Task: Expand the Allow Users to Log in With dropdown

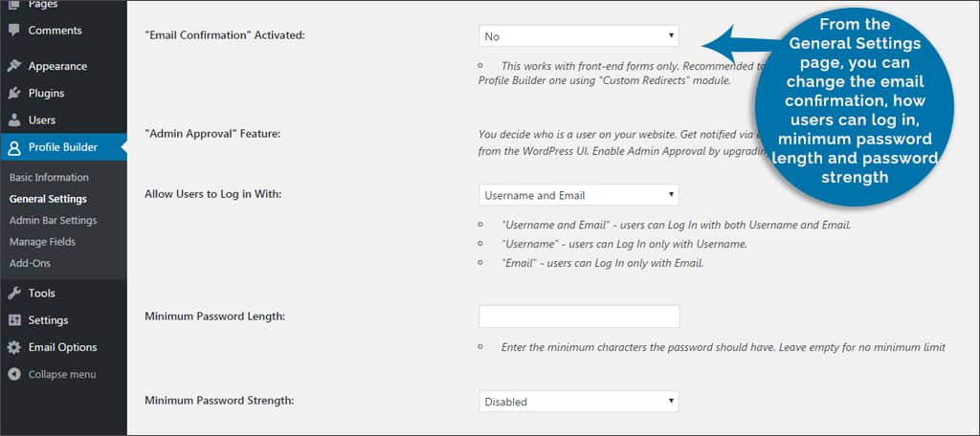Action: tap(578, 195)
